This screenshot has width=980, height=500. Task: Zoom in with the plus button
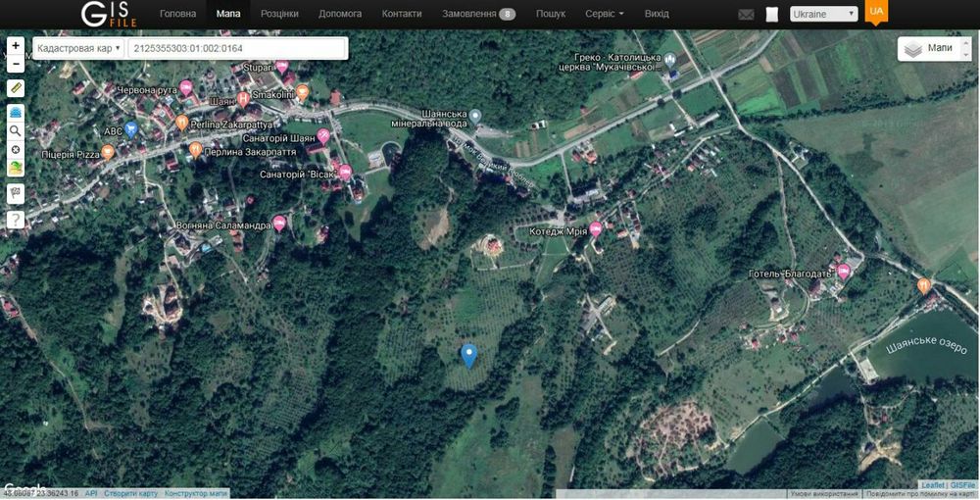coord(16,46)
